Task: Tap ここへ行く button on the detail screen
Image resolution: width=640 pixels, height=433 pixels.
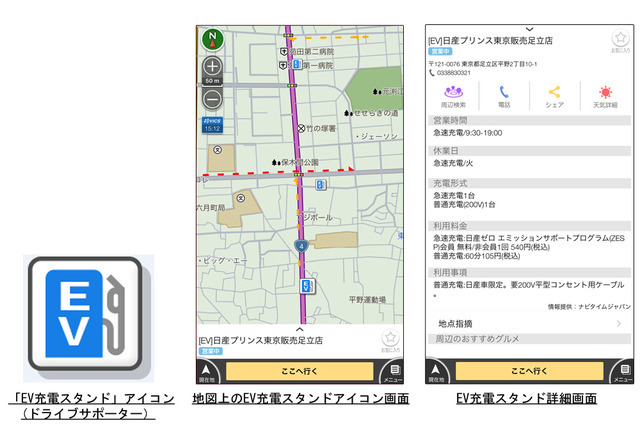Action: [x=529, y=371]
